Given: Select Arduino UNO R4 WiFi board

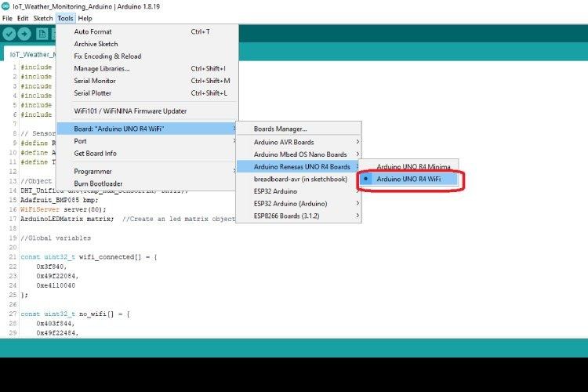Looking at the screenshot, I should pyautogui.click(x=408, y=179).
